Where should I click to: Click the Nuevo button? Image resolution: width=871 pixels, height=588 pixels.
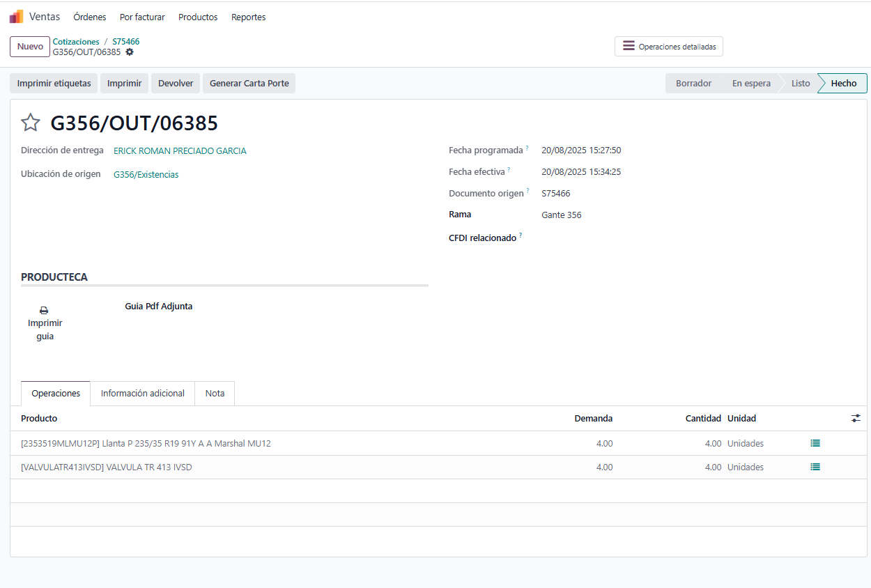(30, 47)
